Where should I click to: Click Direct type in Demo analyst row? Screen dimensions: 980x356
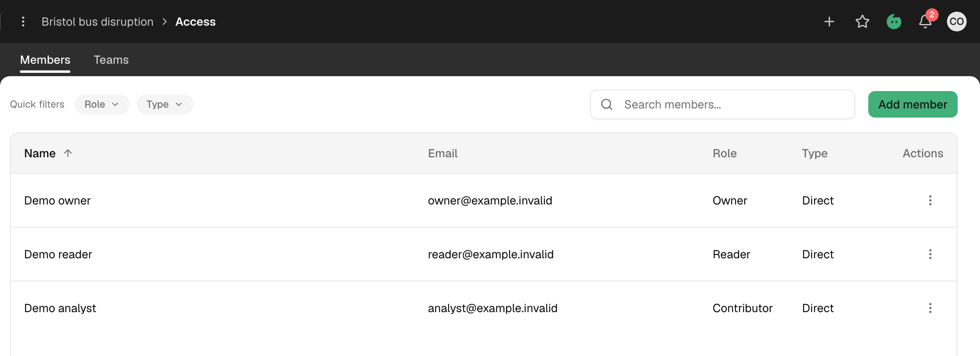click(x=818, y=308)
